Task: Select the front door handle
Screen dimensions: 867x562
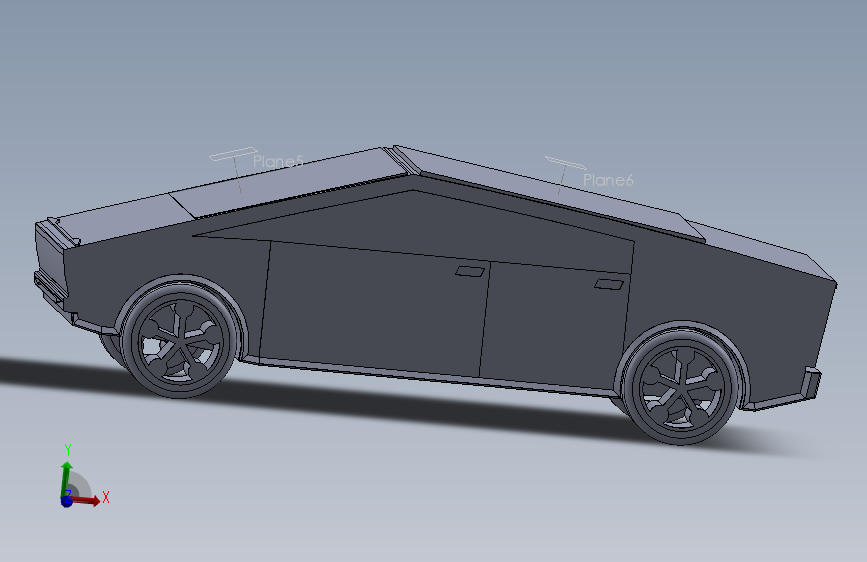Action: point(470,271)
